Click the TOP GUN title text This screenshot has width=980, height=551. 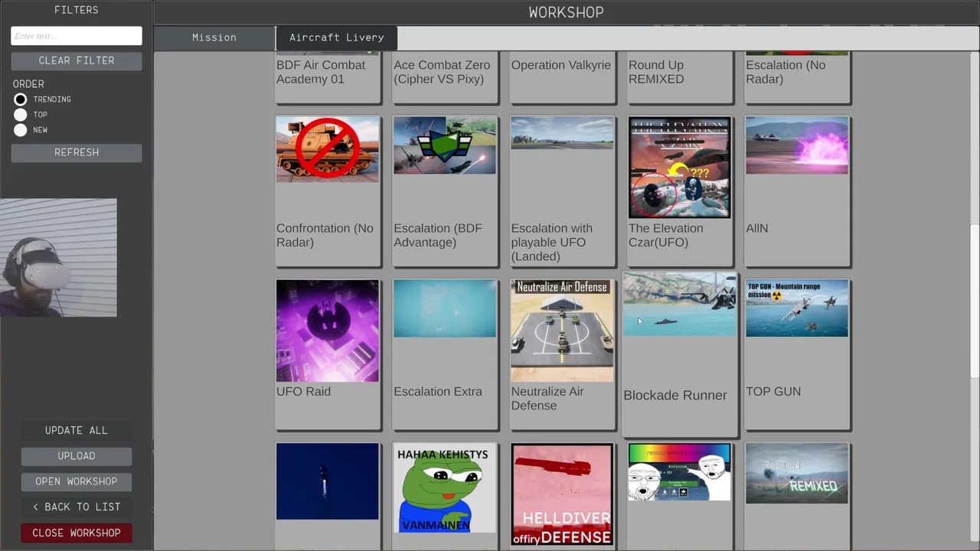point(773,392)
